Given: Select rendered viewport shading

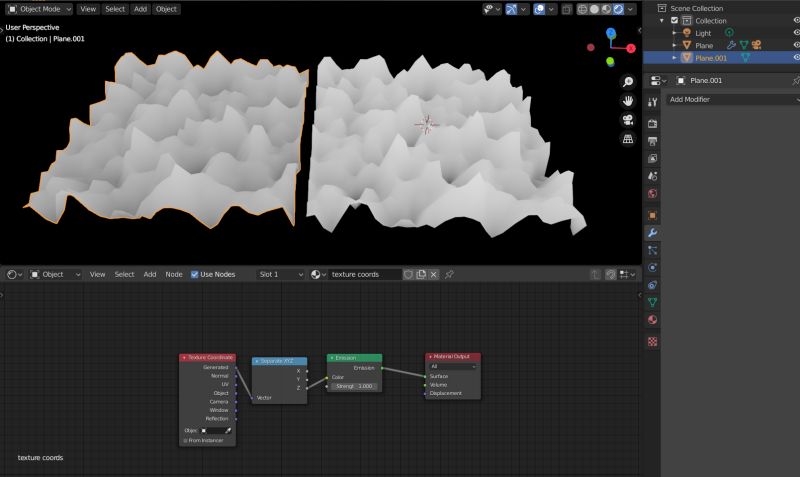Looking at the screenshot, I should click(x=618, y=9).
